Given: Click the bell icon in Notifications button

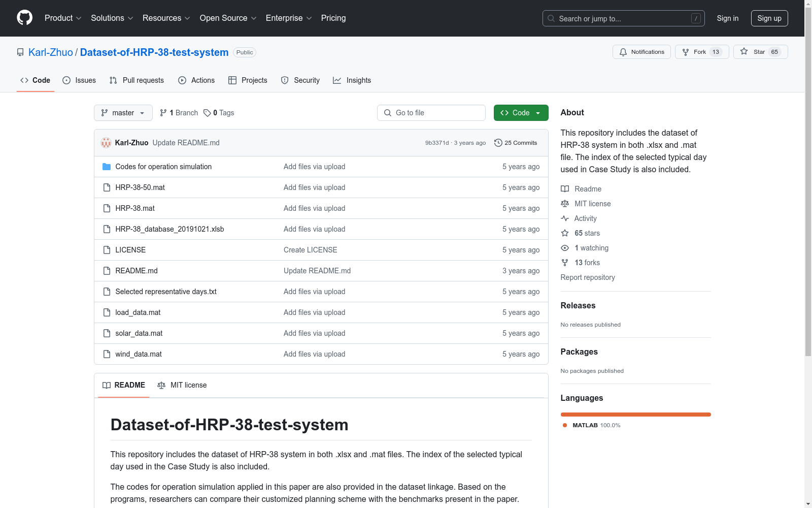Looking at the screenshot, I should point(623,52).
